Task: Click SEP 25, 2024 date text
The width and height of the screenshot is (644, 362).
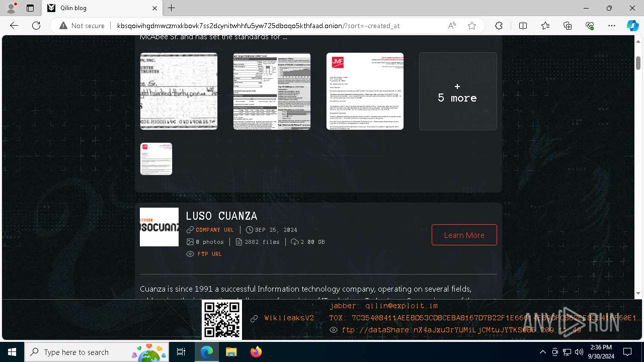Action: 276,230
